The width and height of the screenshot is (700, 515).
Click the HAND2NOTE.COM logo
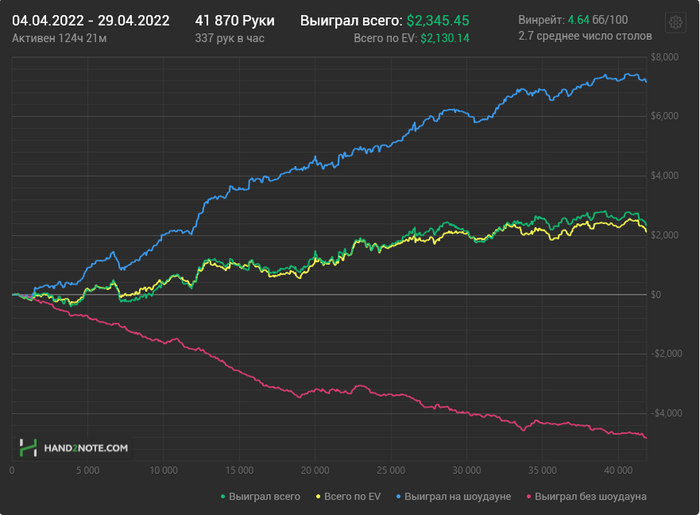coord(74,448)
